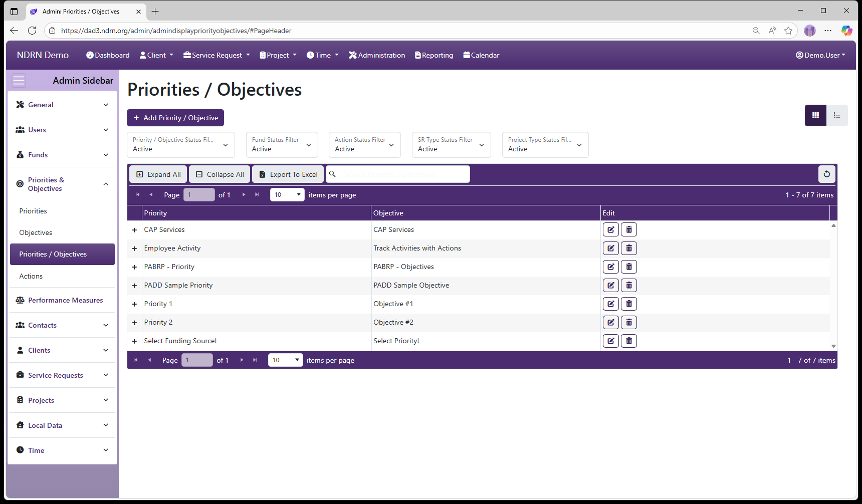Open the Project menu
Screen dimensions: 862x504
[278, 55]
